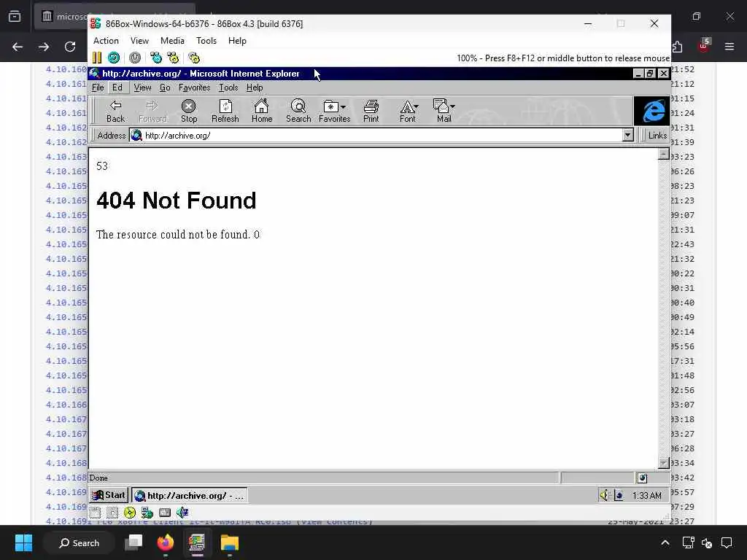Expand the address bar history dropdown
This screenshot has width=747, height=560.
point(627,135)
